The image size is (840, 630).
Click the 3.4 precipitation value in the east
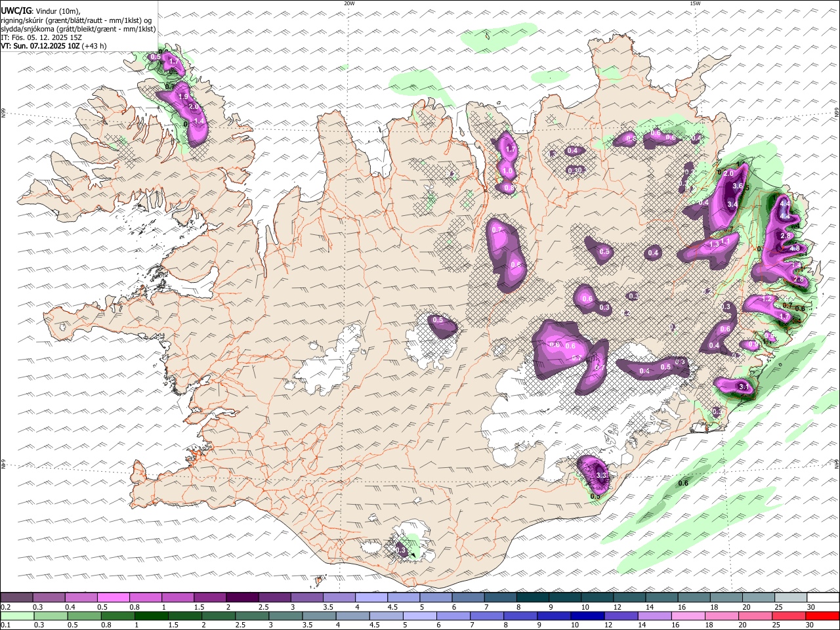(733, 205)
